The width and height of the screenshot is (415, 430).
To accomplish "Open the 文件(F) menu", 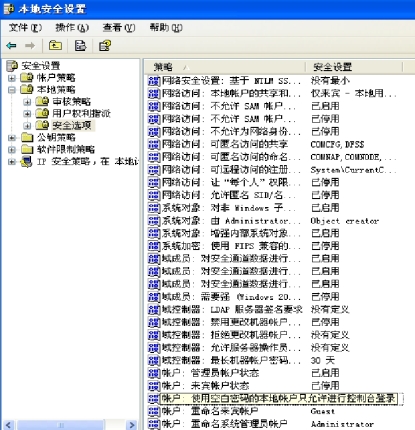I will (x=25, y=27).
